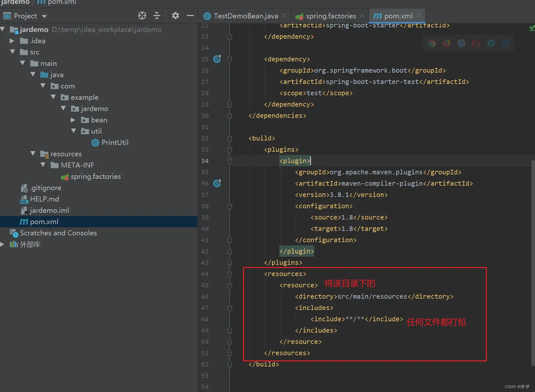Open Project panel settings gear

coord(175,15)
